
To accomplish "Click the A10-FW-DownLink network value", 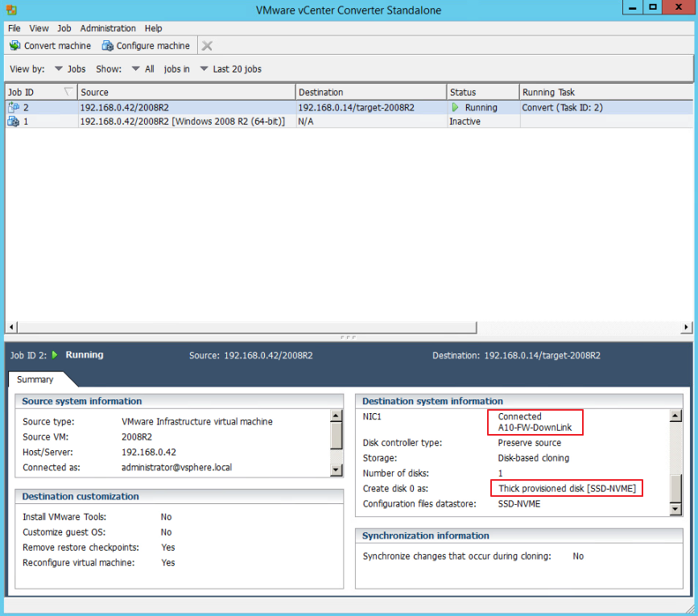I will [x=535, y=428].
